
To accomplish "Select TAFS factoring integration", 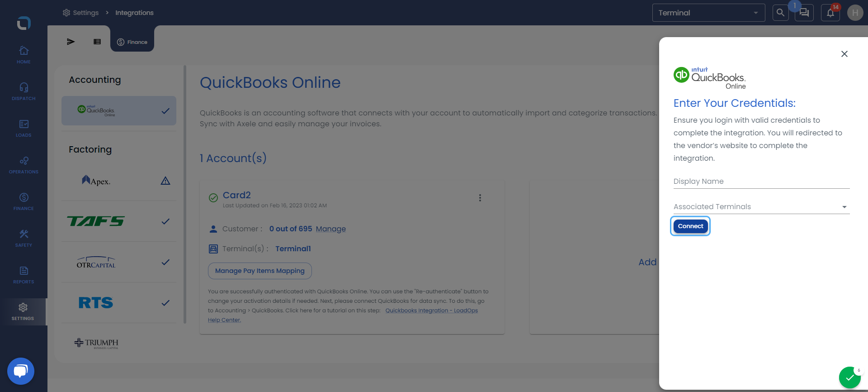I will click(119, 221).
